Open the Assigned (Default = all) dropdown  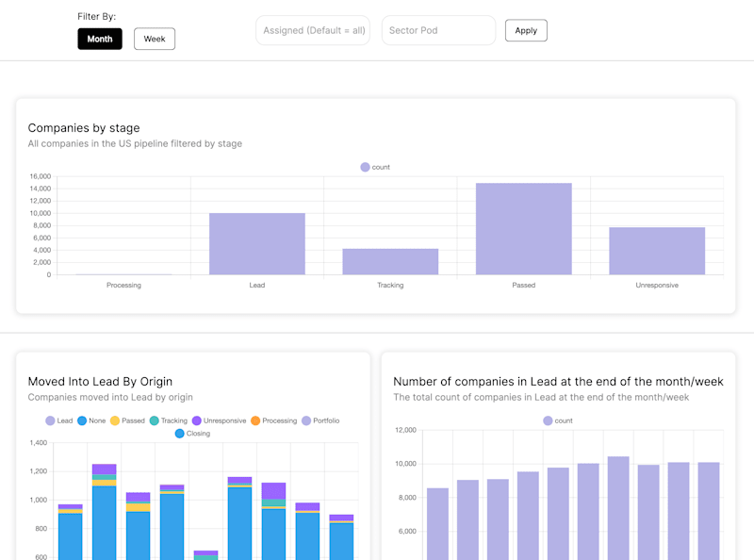click(313, 30)
